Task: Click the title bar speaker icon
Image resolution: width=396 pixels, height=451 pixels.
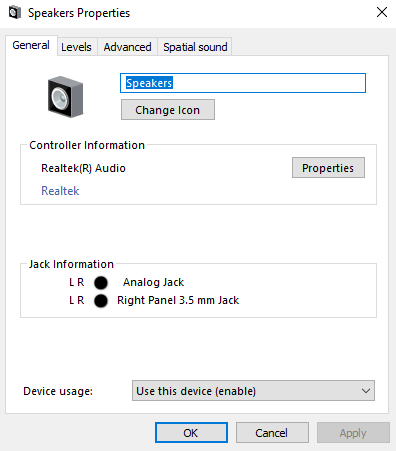Action: 14,13
